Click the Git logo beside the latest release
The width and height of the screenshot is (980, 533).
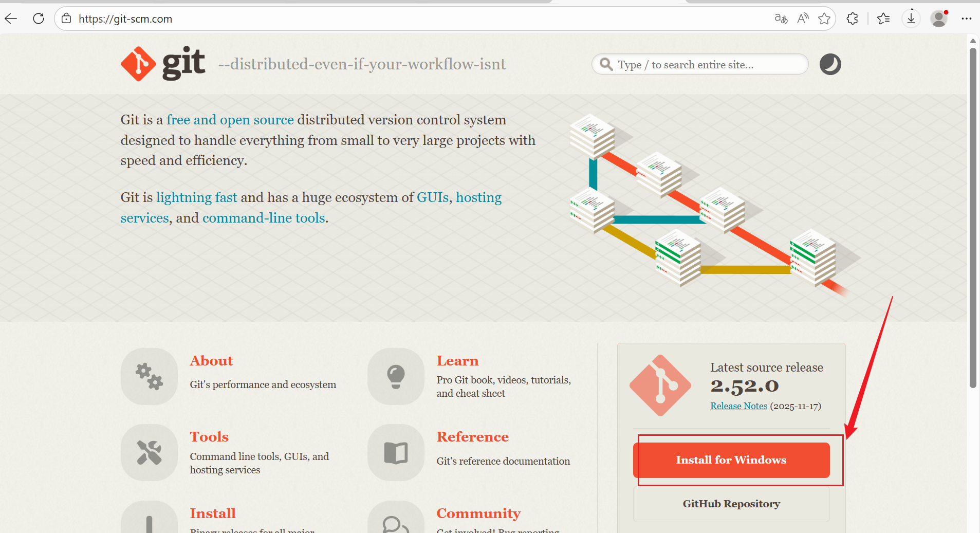[x=660, y=385]
